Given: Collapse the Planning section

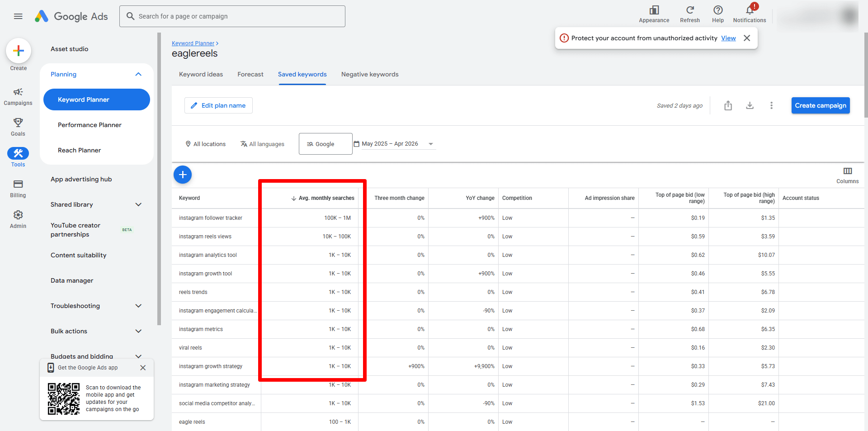Looking at the screenshot, I should [x=138, y=74].
